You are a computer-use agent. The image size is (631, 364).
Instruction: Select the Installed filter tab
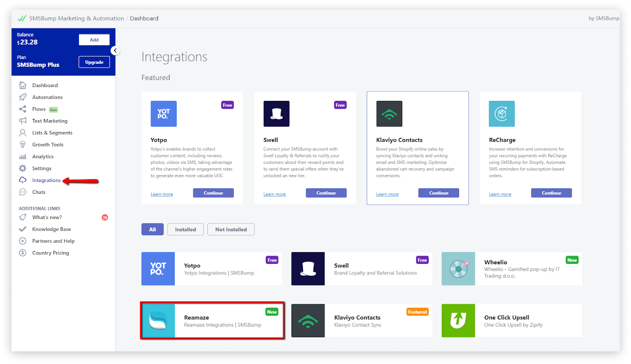(x=185, y=229)
